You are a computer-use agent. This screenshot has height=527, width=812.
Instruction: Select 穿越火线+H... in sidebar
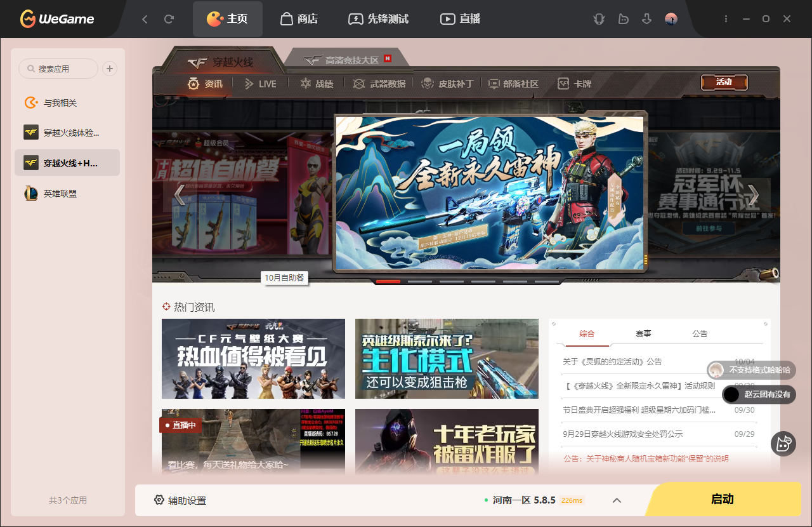[x=67, y=163]
